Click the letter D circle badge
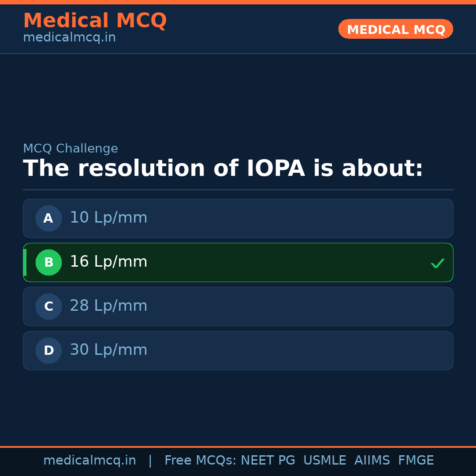The height and width of the screenshot is (476, 476). tap(48, 350)
